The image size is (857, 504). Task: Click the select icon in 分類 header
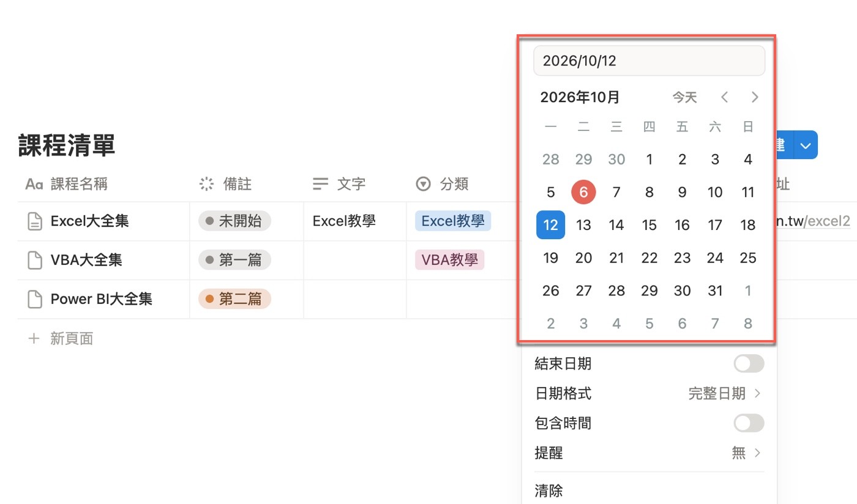[423, 184]
